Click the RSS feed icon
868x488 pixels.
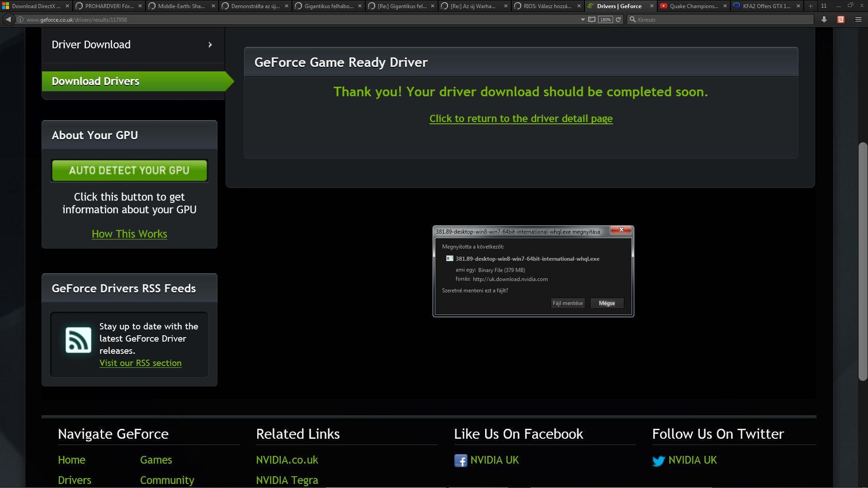coord(78,340)
